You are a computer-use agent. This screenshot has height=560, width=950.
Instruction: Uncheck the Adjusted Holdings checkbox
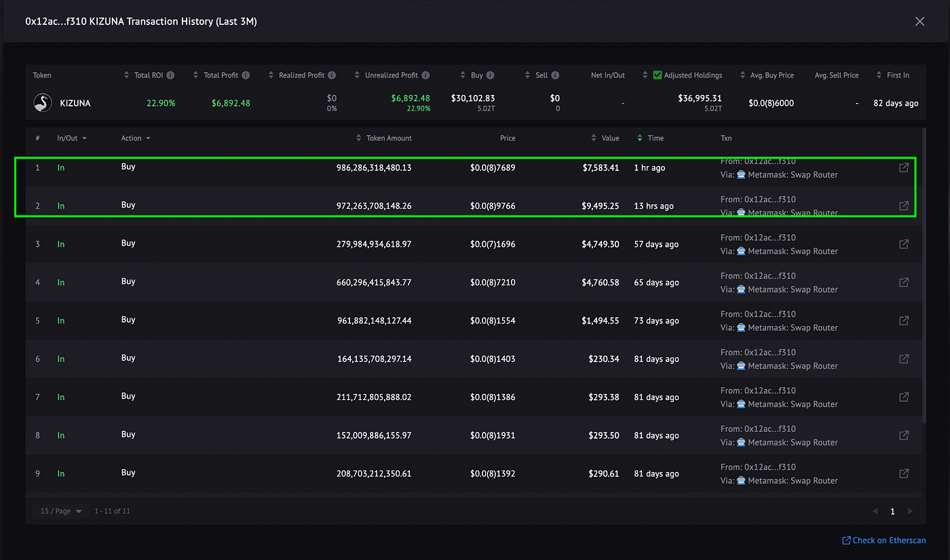[x=657, y=75]
